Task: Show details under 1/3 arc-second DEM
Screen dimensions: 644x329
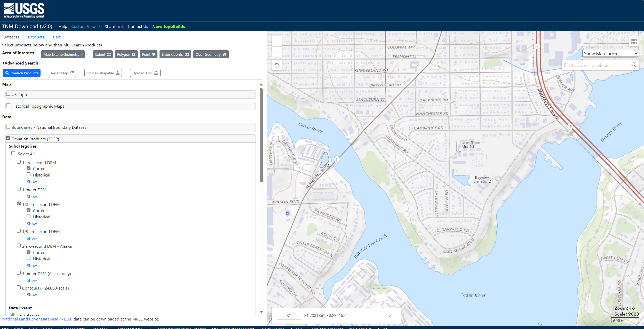Action: (32, 224)
